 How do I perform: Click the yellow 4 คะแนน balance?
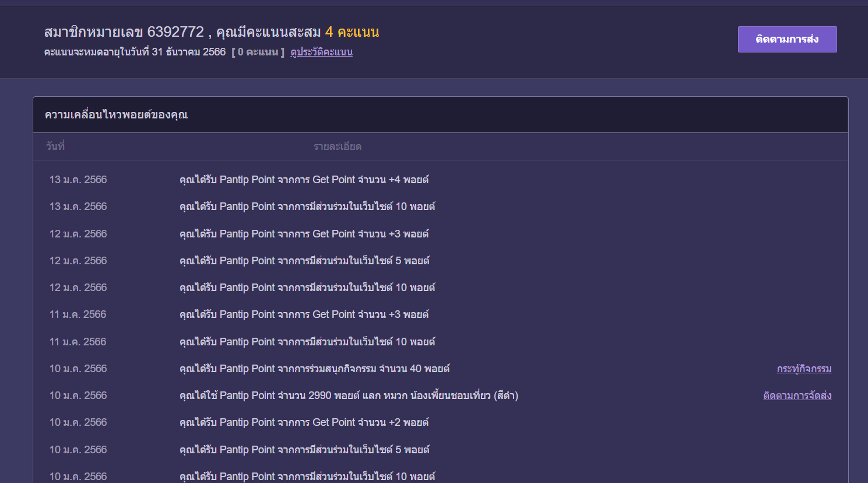click(x=352, y=32)
